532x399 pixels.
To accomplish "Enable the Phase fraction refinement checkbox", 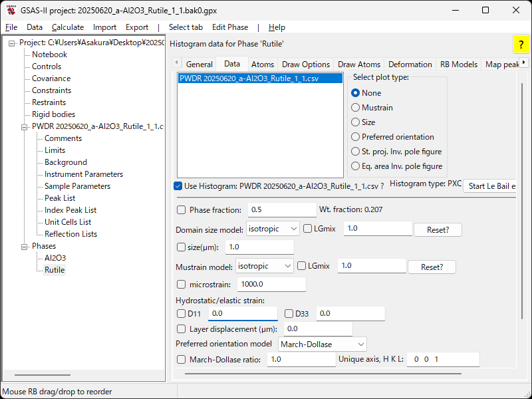I will coord(182,210).
